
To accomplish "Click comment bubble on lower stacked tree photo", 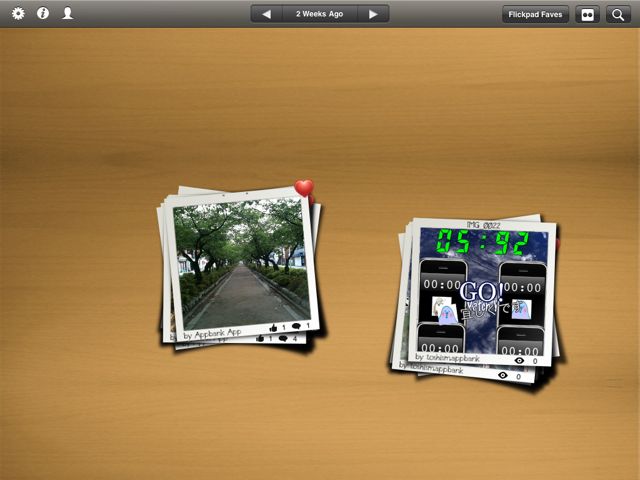I will [x=283, y=339].
